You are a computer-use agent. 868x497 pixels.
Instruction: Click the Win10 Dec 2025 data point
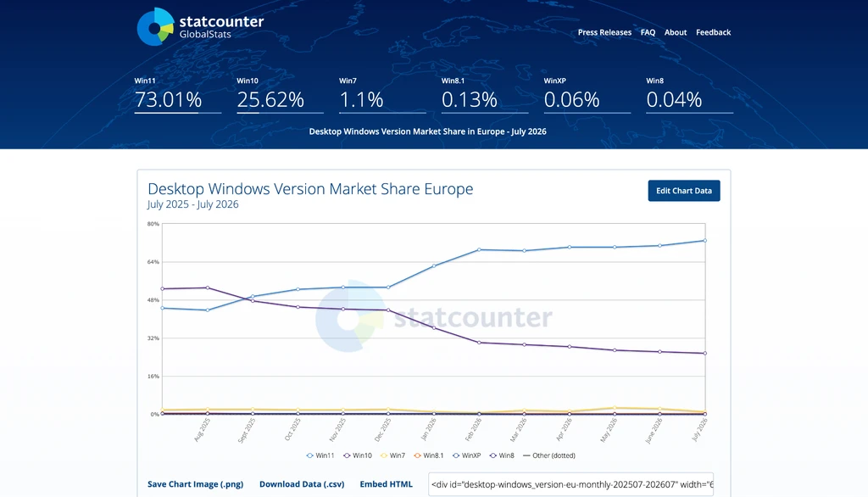tap(388, 310)
